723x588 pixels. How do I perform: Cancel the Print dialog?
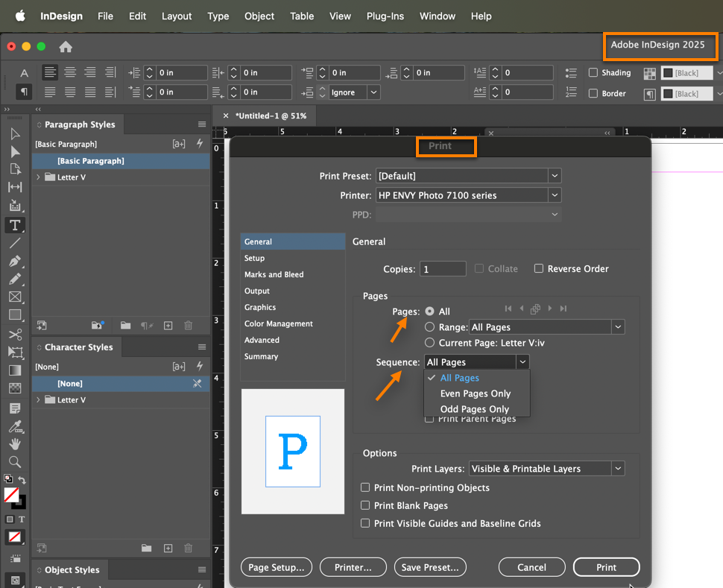pyautogui.click(x=531, y=566)
